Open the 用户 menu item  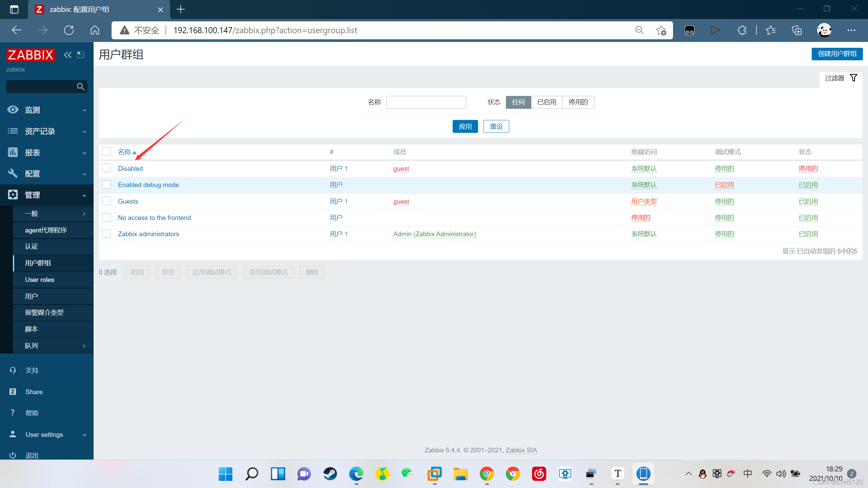point(53,296)
